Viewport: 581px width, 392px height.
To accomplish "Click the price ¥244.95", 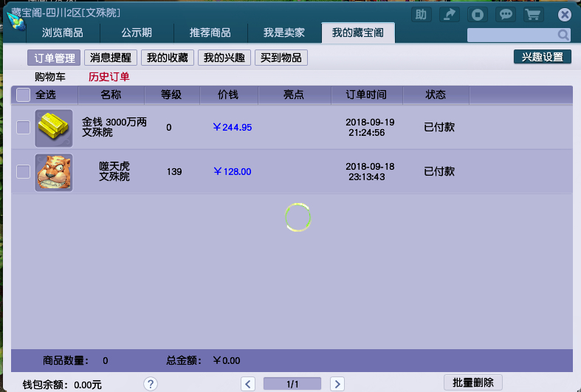I will [x=233, y=128].
